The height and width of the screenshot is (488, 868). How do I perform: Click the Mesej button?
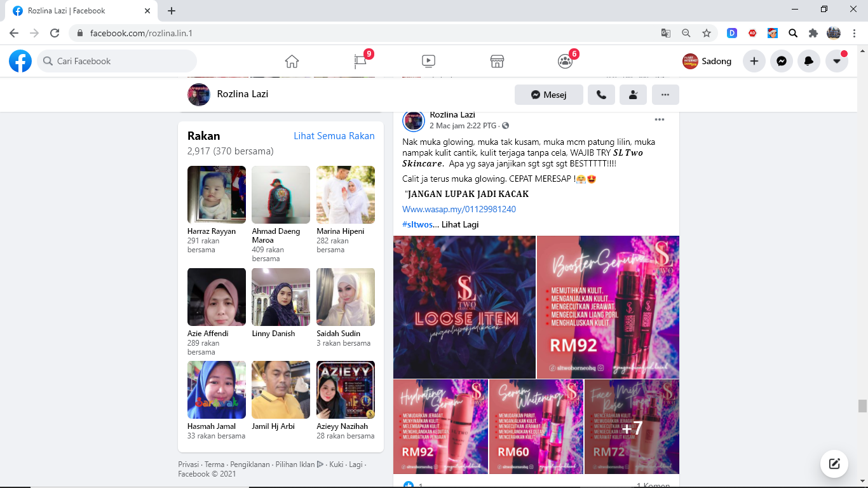(548, 95)
